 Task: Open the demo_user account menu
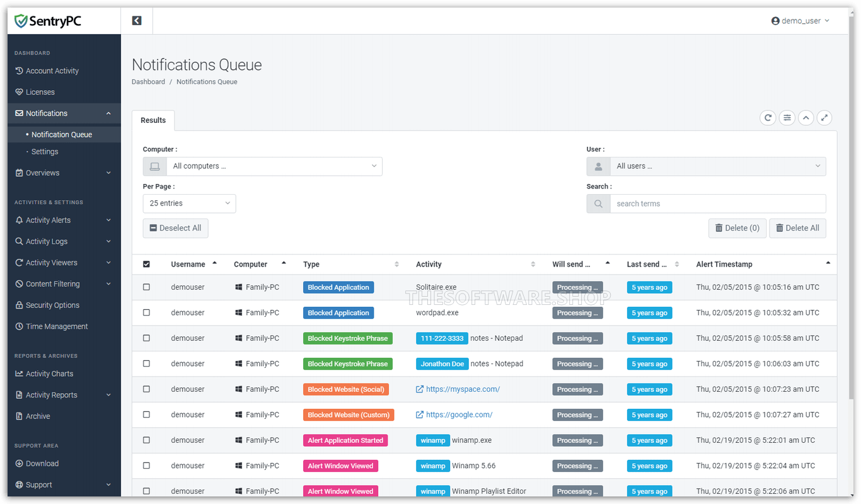(800, 21)
